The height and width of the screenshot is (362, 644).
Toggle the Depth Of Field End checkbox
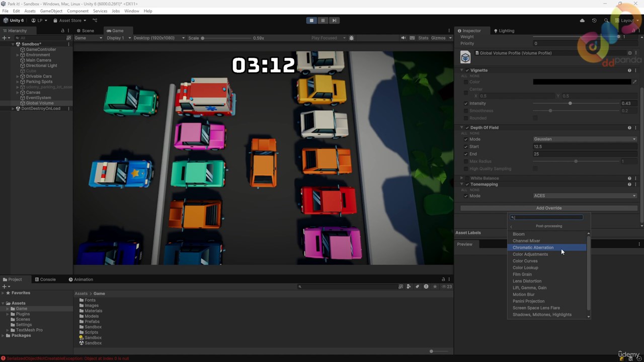click(x=466, y=154)
